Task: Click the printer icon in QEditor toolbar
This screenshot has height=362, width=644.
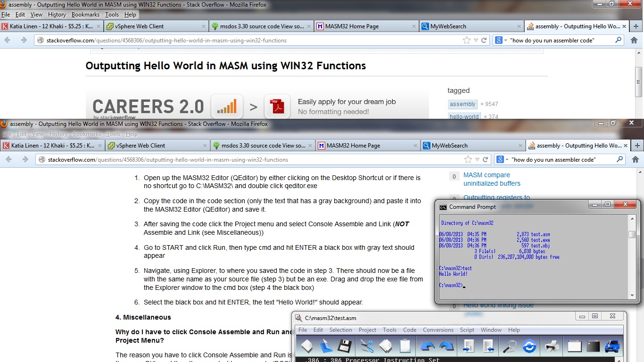Action: [552, 346]
